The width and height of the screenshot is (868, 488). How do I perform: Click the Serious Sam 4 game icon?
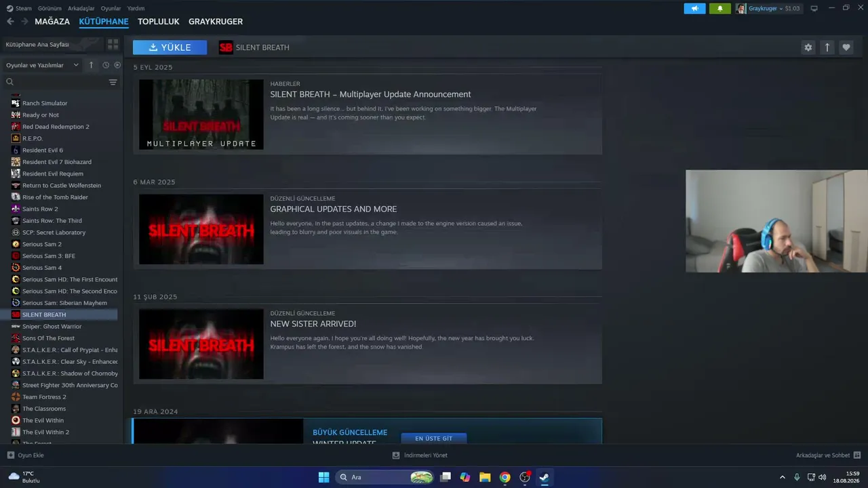(x=16, y=268)
